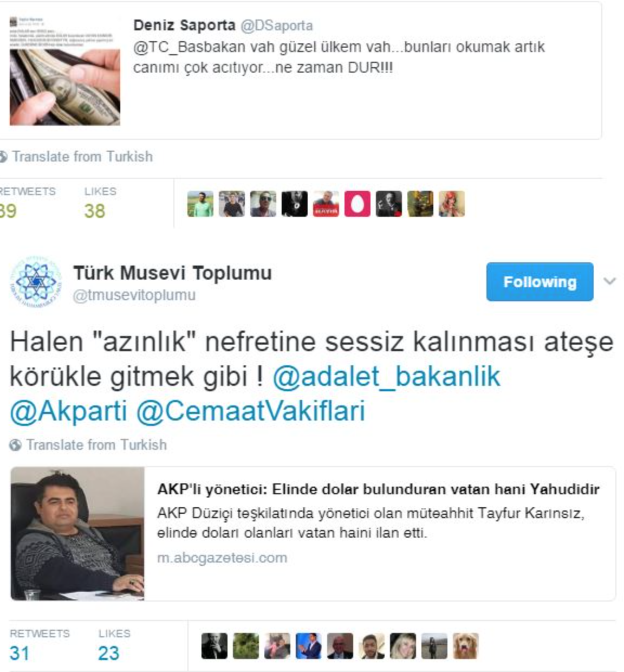
Task: Click the red-banner avatar in upper likers row
Action: 326,204
